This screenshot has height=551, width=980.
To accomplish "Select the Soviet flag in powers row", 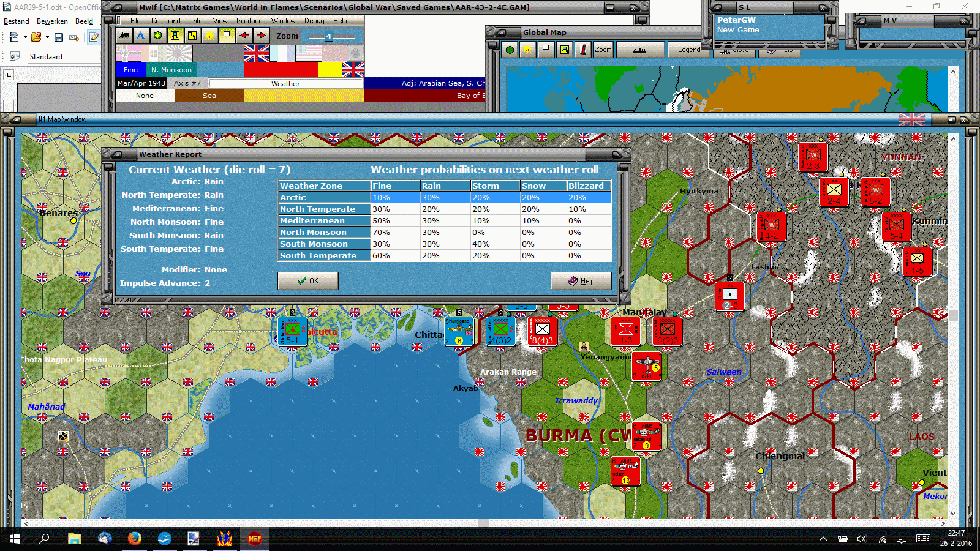I will pos(334,53).
